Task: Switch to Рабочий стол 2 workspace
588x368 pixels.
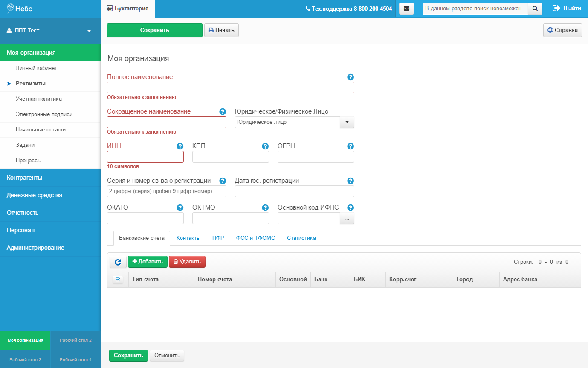Action: (75, 340)
